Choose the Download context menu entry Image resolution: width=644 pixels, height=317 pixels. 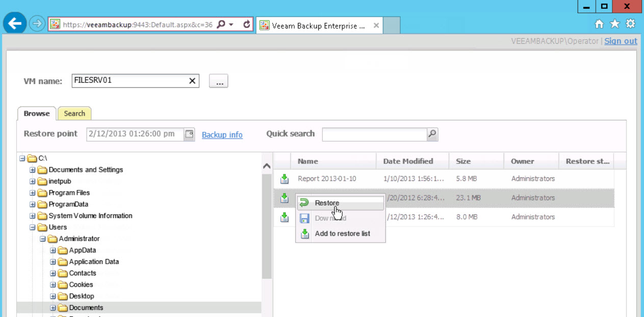pos(341,218)
